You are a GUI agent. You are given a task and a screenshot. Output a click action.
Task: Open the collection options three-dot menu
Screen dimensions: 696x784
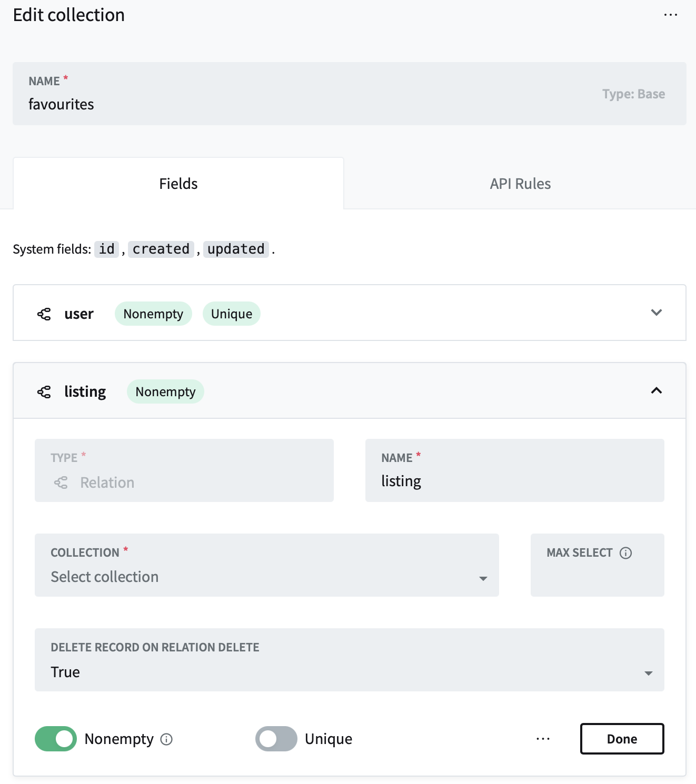click(670, 14)
